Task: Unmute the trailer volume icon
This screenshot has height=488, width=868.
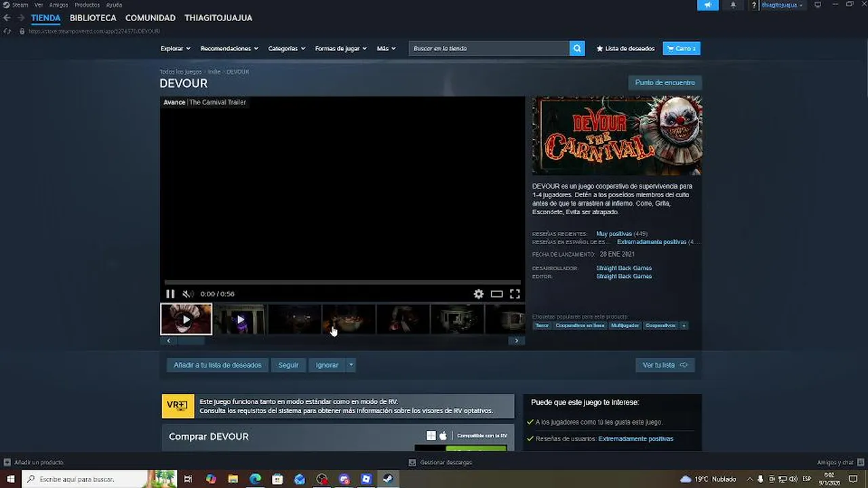Action: point(188,293)
